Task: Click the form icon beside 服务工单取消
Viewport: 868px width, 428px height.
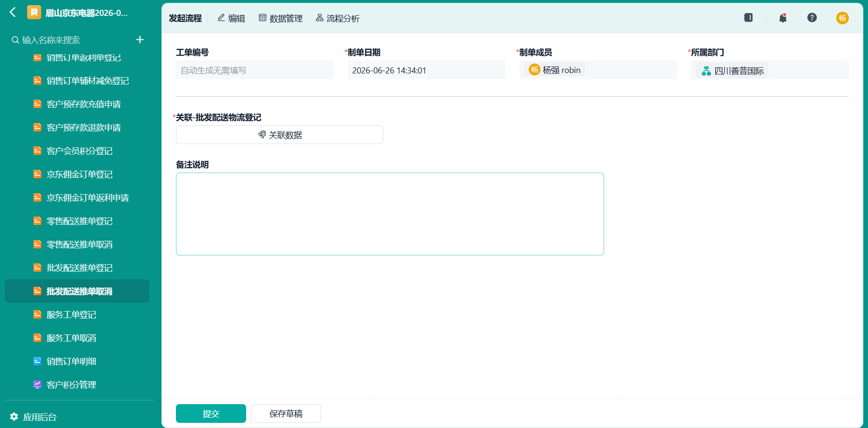Action: click(37, 338)
